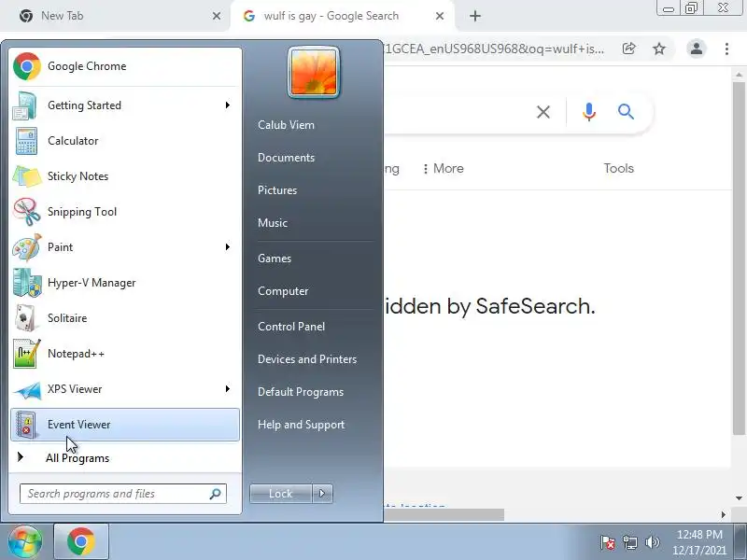This screenshot has width=747, height=560.
Task: Open the shutdown options arrow next to Lock
Action: tap(322, 494)
